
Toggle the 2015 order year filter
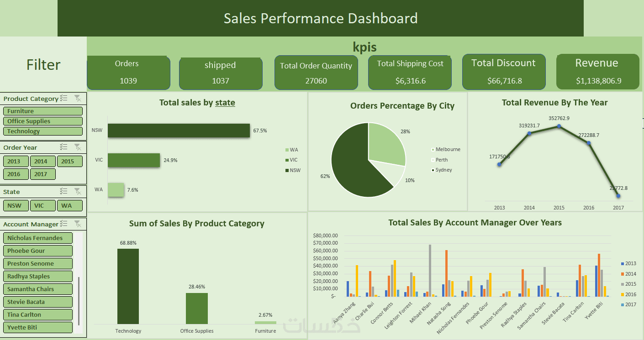70,161
